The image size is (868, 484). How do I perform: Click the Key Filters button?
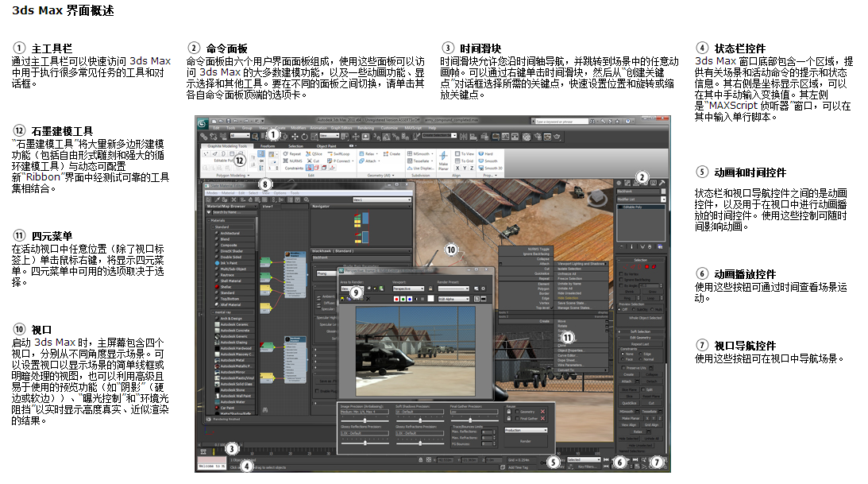588,467
